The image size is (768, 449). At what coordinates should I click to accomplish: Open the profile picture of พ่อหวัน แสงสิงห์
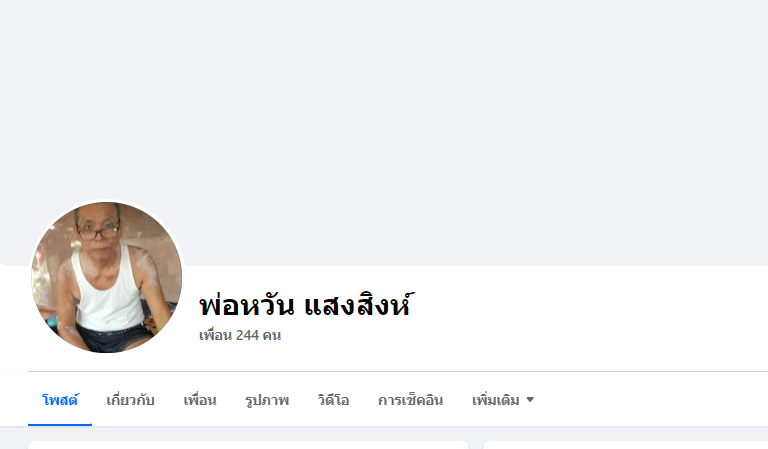click(x=106, y=277)
